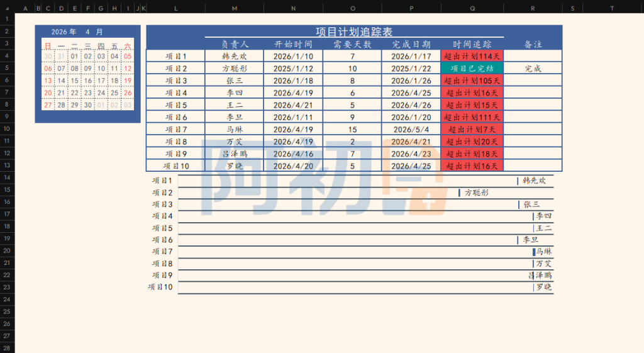This screenshot has height=353, width=644.
Task: Select days-needed cell 10 for 项目2
Action: pos(352,69)
